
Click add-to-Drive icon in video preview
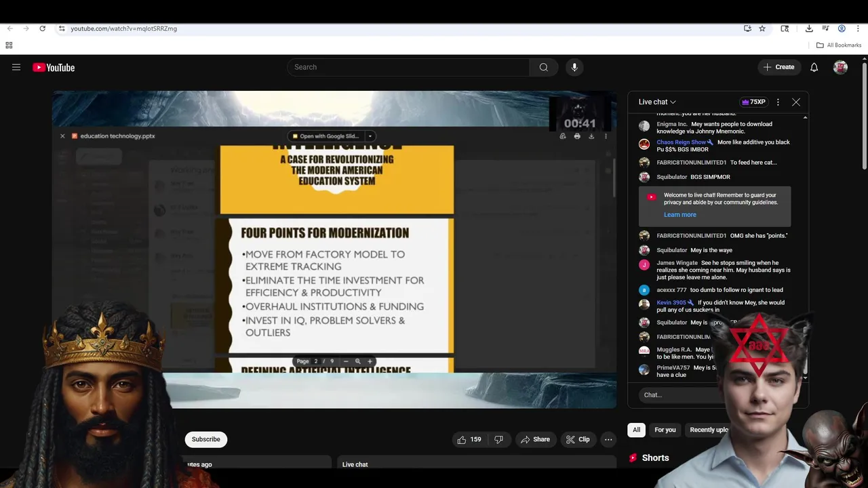point(563,136)
